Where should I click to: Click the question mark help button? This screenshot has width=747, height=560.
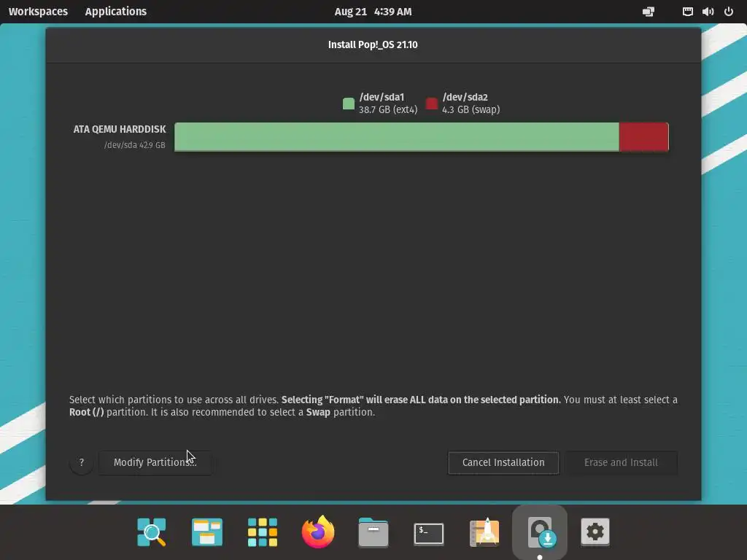[82, 462]
